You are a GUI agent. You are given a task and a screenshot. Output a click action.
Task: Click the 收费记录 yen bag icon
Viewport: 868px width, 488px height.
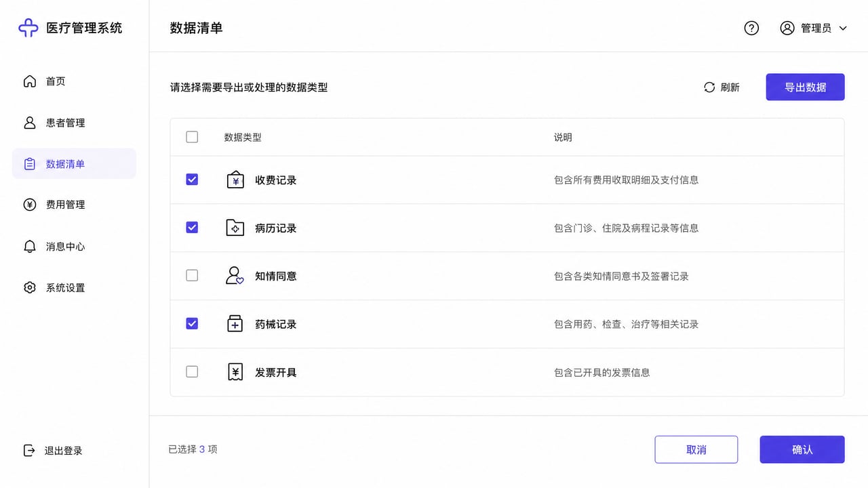pyautogui.click(x=235, y=180)
